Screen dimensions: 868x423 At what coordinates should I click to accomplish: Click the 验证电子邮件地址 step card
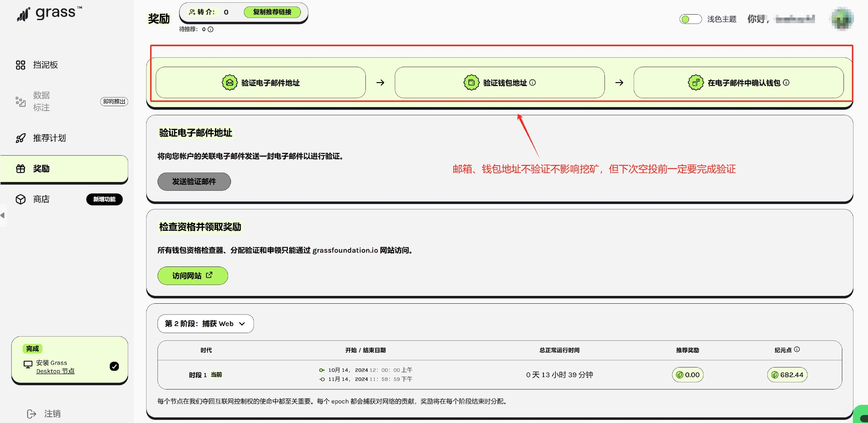point(260,82)
